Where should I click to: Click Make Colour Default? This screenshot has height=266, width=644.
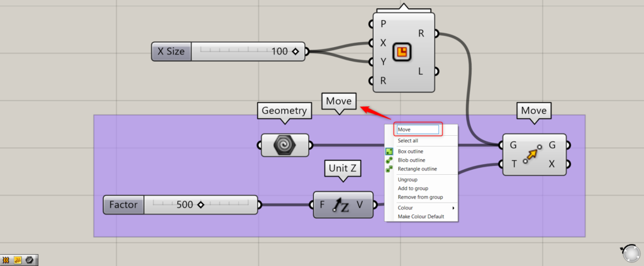(x=421, y=216)
